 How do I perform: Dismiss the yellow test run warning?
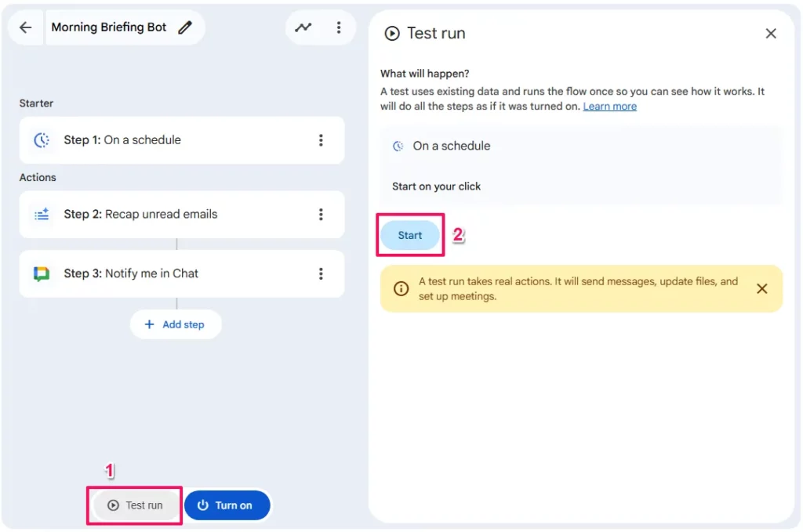(x=761, y=288)
